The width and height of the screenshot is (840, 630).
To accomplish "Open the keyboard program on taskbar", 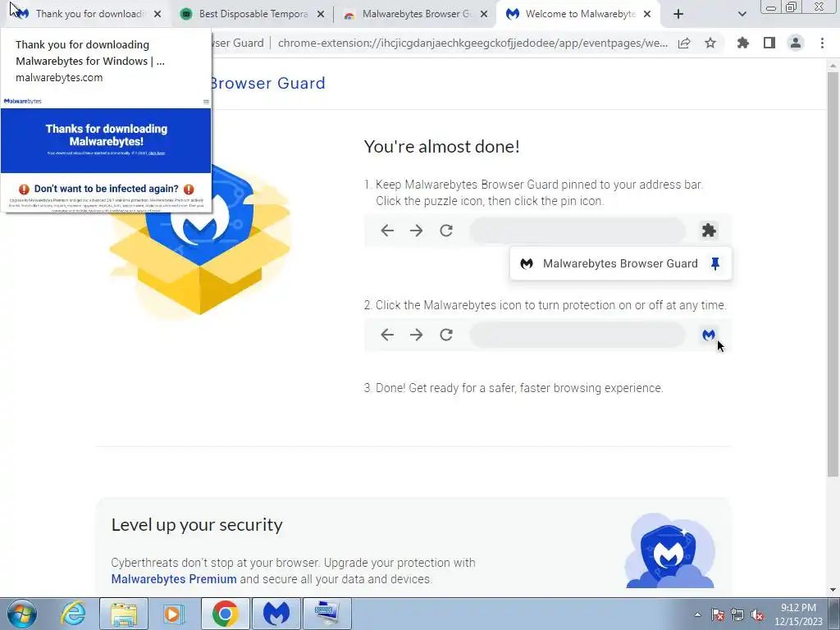I will tap(326, 614).
